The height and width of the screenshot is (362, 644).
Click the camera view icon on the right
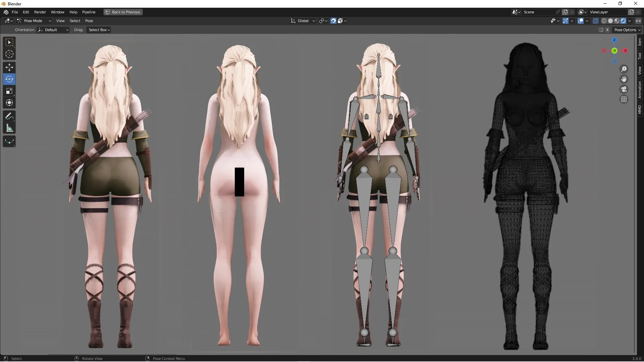click(x=624, y=89)
